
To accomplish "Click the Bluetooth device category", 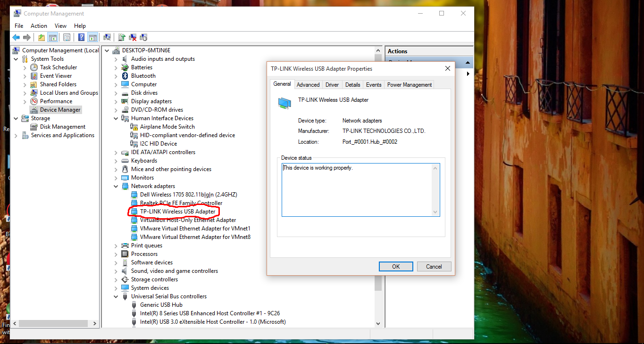I will point(143,76).
